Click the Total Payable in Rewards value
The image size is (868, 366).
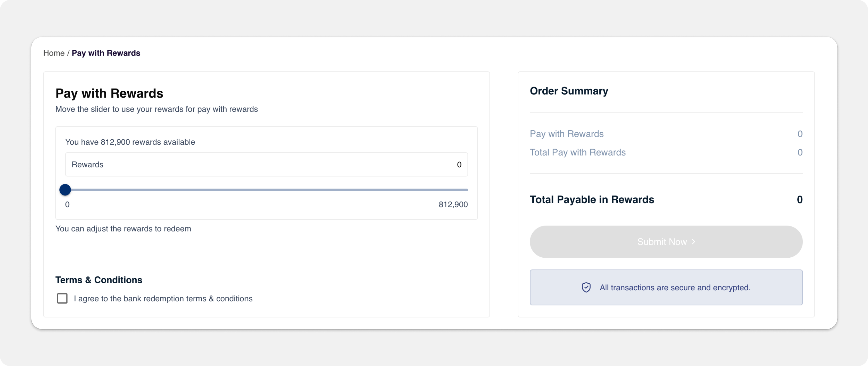click(x=799, y=200)
